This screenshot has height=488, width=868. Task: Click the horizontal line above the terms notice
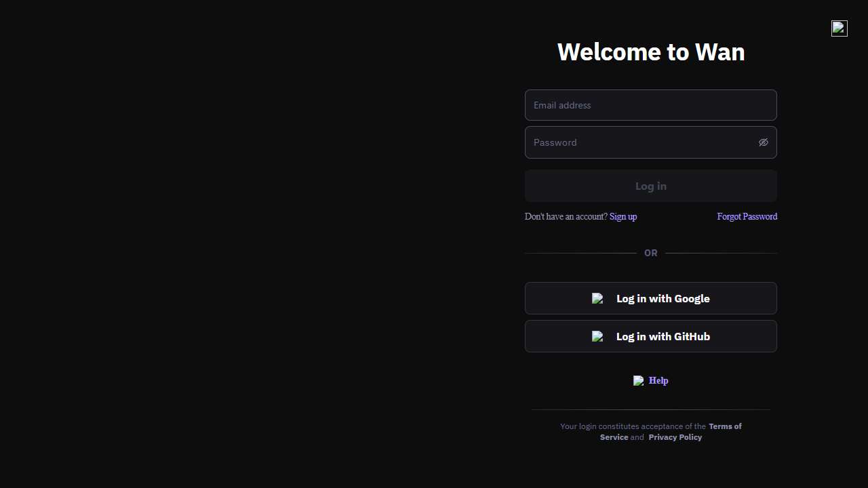[650, 409]
